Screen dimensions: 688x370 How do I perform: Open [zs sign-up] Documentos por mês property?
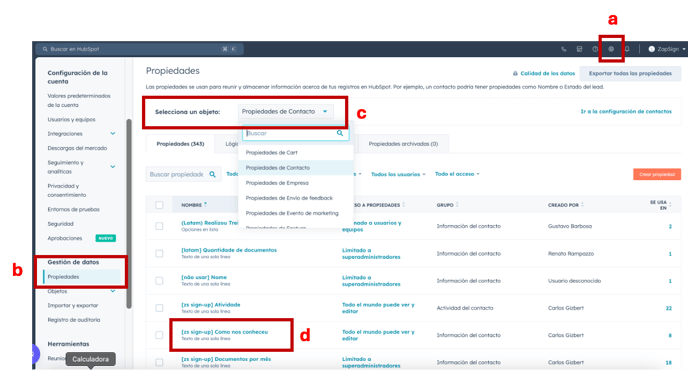pyautogui.click(x=226, y=359)
